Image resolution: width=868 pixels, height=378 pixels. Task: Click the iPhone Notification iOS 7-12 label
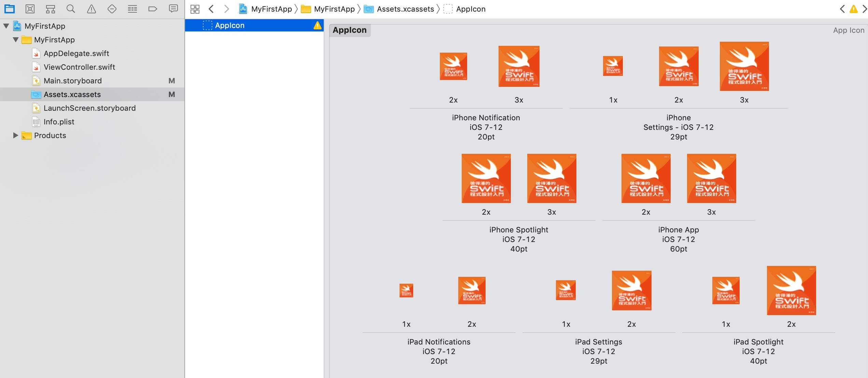(x=486, y=127)
